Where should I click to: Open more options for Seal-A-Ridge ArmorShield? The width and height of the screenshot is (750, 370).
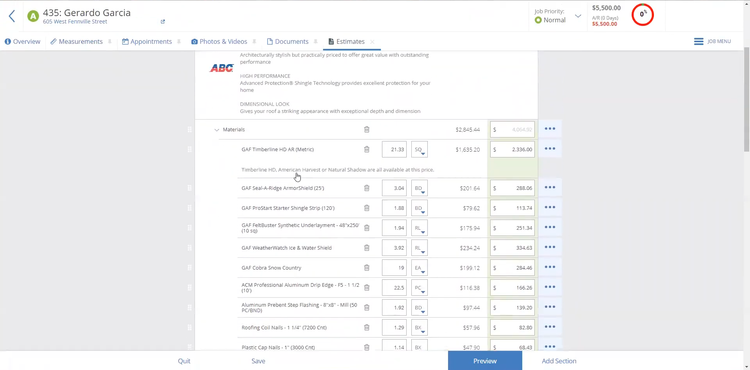click(550, 187)
